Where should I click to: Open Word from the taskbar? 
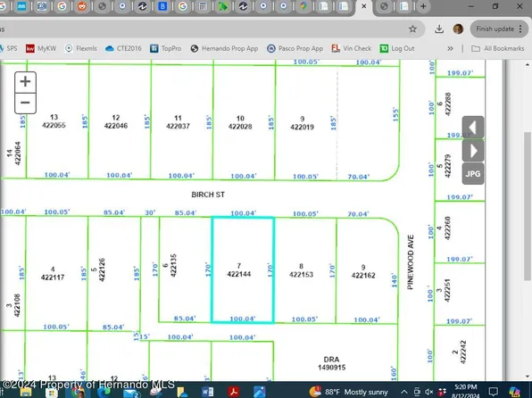pyautogui.click(x=207, y=392)
